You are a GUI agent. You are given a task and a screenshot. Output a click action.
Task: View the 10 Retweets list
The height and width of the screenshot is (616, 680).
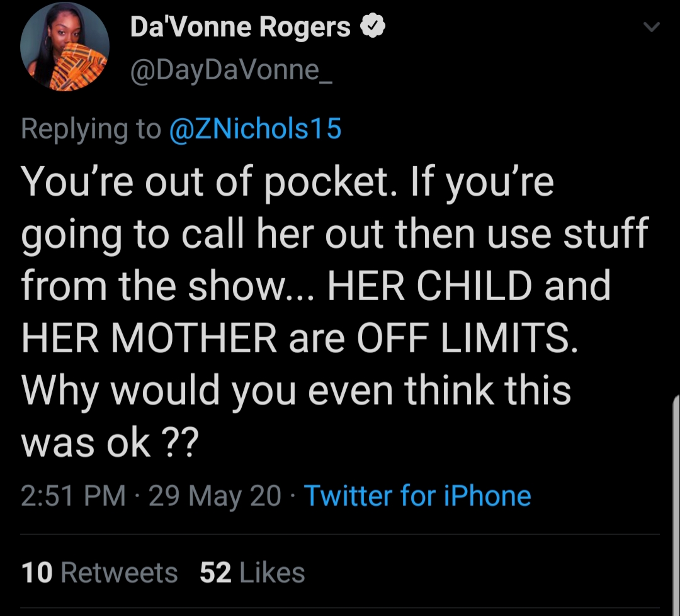[x=99, y=572]
